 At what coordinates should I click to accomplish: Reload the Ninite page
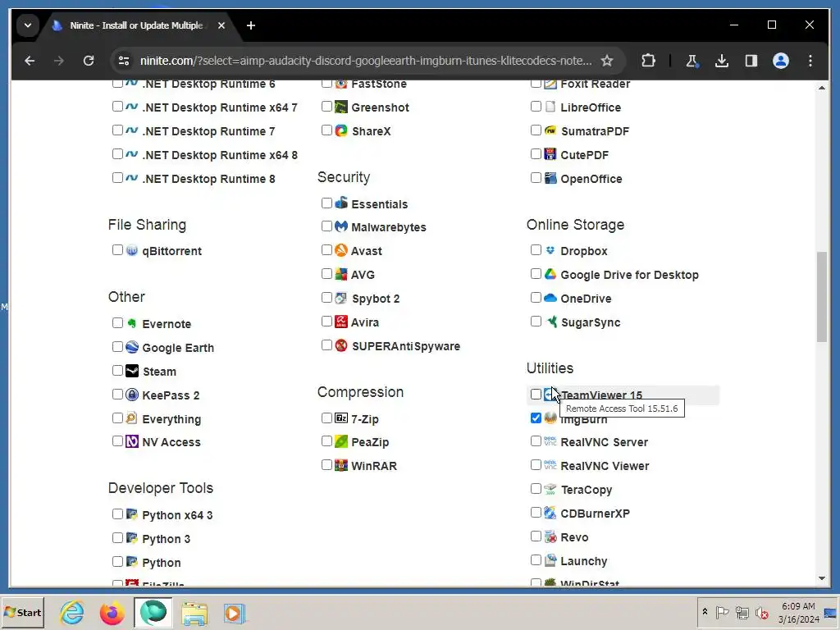click(x=89, y=61)
